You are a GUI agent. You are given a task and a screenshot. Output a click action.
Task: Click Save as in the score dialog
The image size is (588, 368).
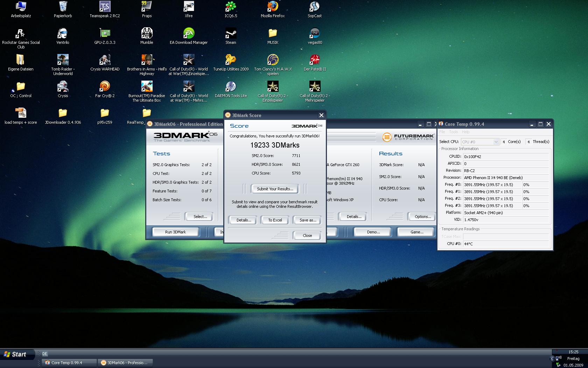point(308,220)
